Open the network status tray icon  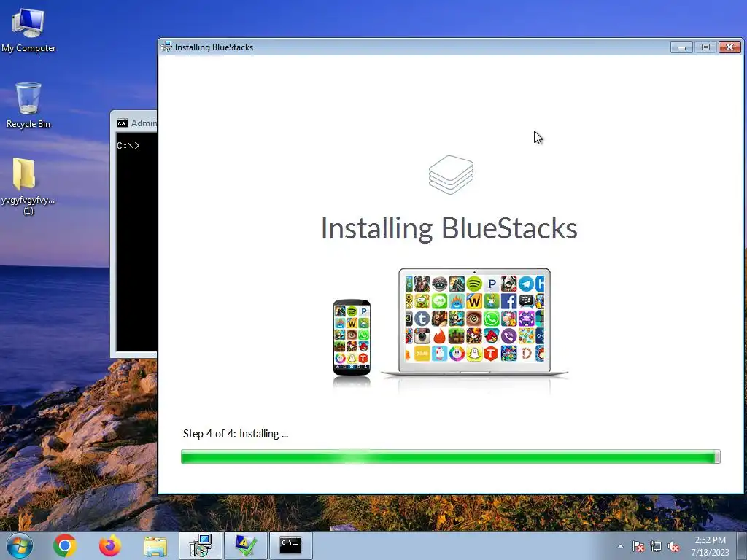656,546
